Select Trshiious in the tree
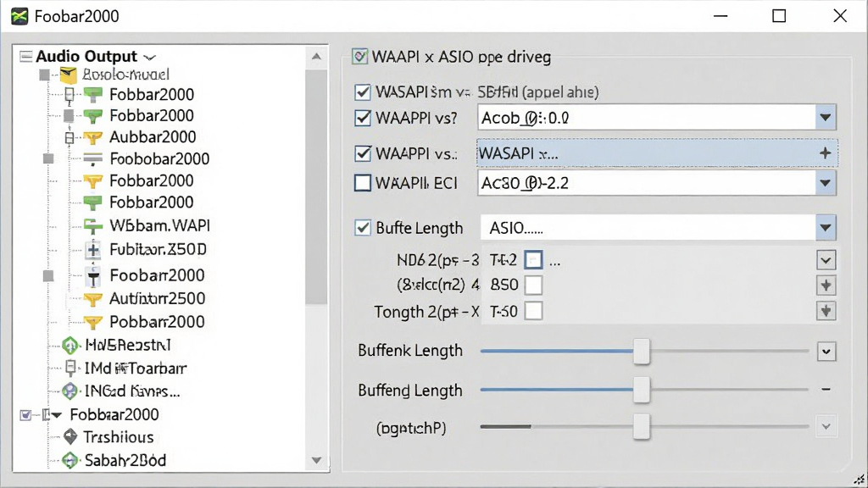This screenshot has height=488, width=868. click(x=119, y=437)
